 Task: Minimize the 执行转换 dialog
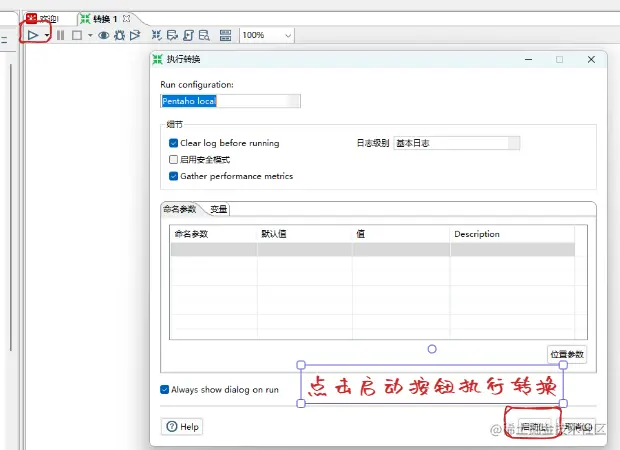(528, 59)
